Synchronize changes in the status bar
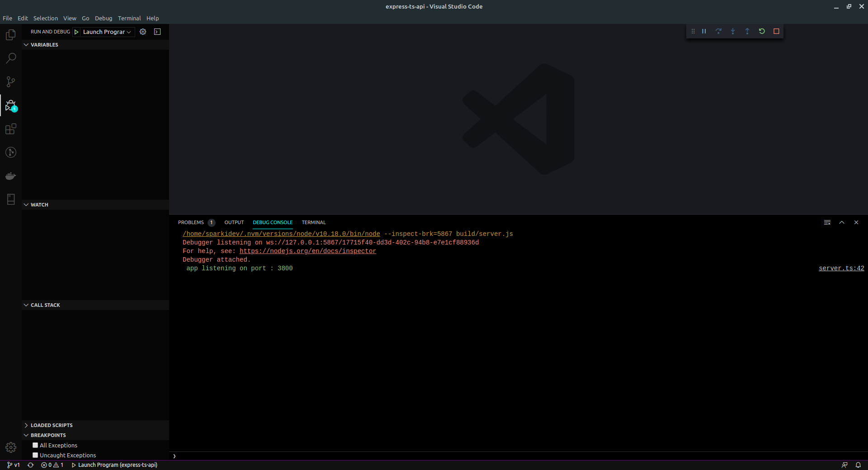The image size is (868, 470). 31,465
